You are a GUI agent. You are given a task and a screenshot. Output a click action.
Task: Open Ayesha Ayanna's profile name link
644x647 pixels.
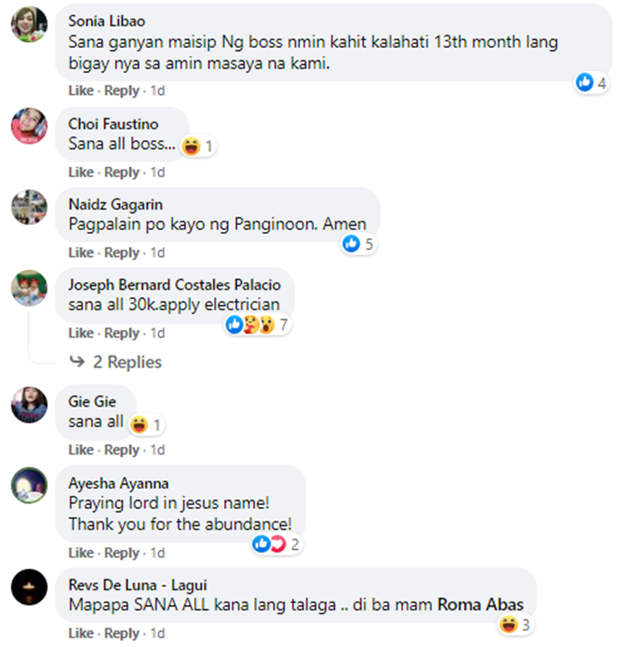(118, 483)
